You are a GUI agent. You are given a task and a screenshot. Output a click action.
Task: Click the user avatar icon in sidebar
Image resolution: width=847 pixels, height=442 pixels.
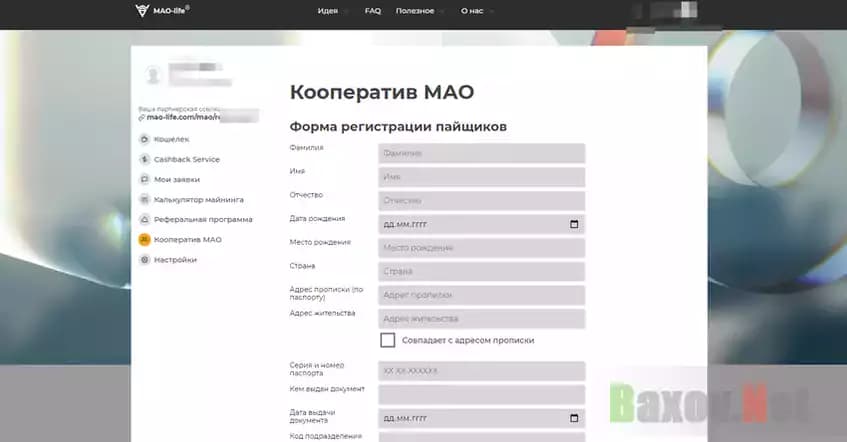pyautogui.click(x=153, y=75)
